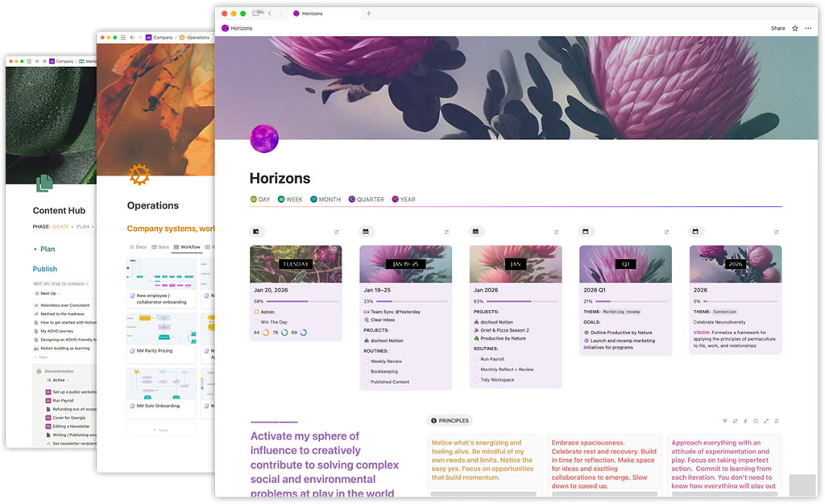Click the fire emoji reaction on the Tuesday card
The image size is (825, 504).
coord(265,333)
